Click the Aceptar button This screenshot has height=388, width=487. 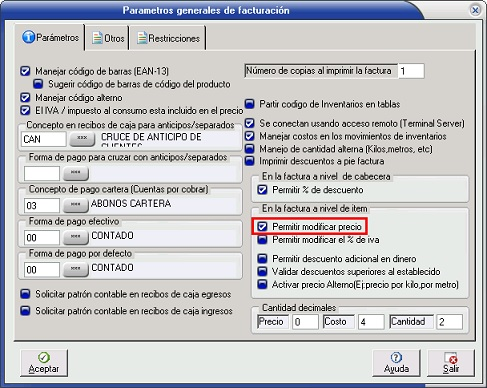point(44,363)
